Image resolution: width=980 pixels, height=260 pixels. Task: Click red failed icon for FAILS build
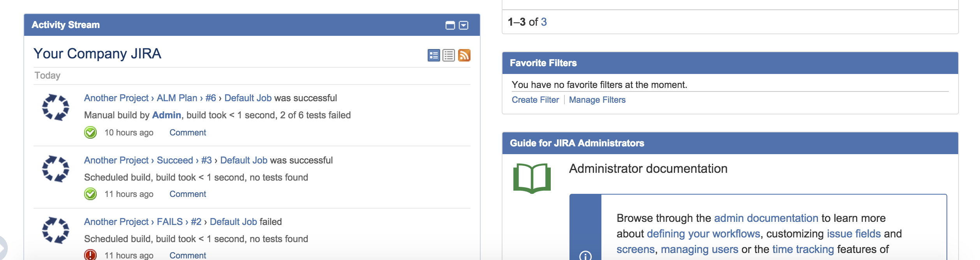pyautogui.click(x=90, y=255)
